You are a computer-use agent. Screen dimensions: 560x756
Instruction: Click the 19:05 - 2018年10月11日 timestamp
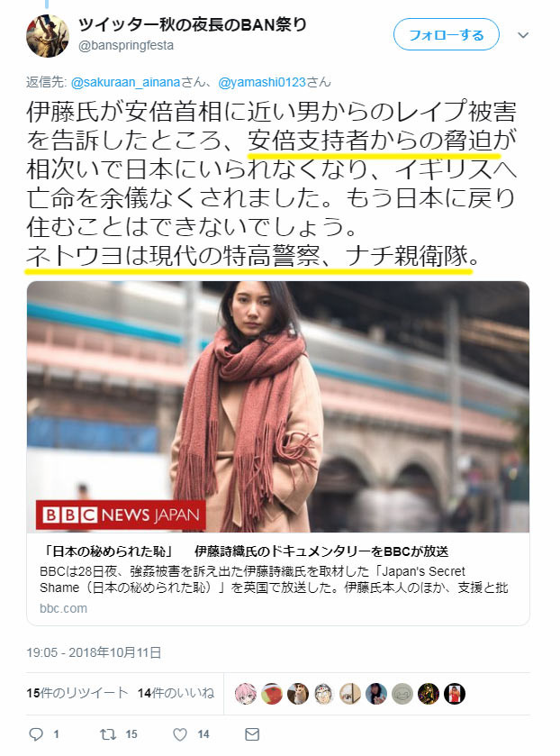pos(94,652)
